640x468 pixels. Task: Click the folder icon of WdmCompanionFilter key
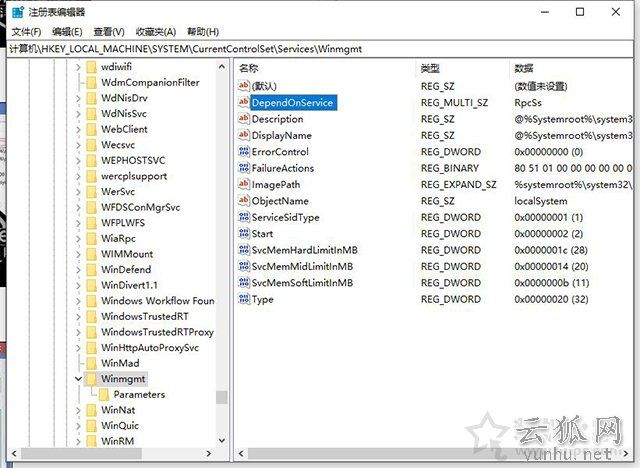[x=91, y=82]
